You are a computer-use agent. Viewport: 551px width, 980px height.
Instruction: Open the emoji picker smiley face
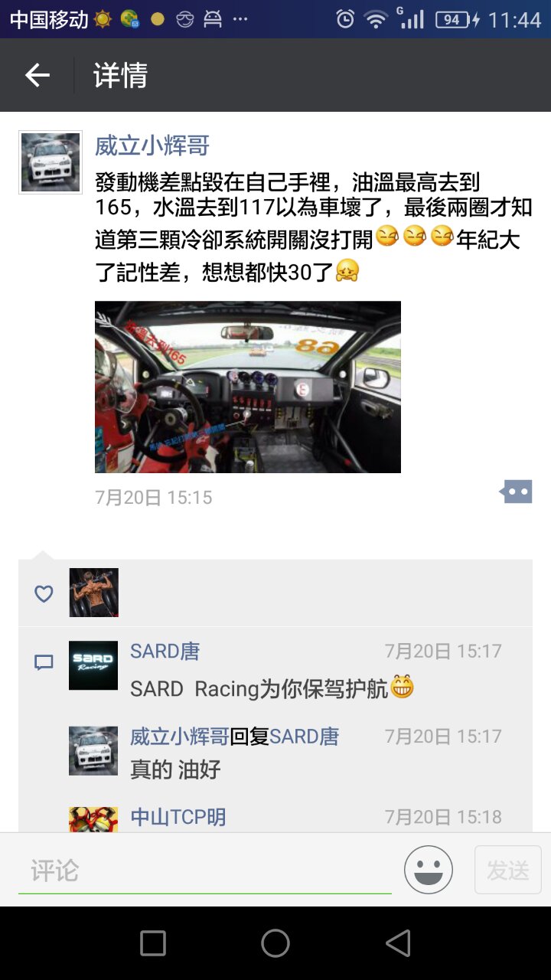pos(429,870)
